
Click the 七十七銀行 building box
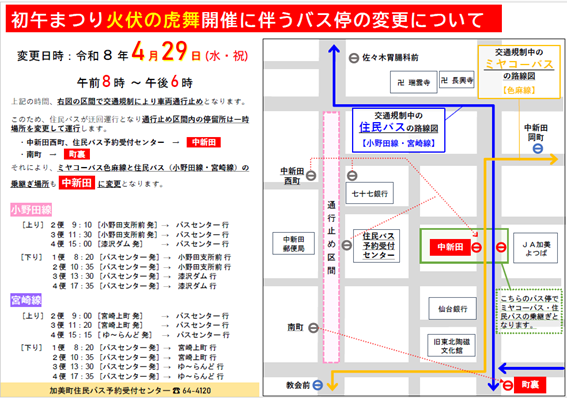(370, 193)
